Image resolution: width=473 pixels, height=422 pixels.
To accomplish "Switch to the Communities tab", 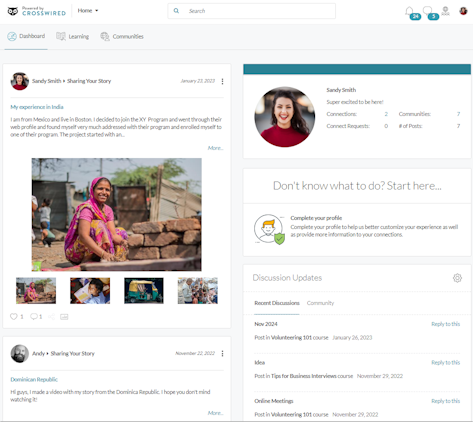I will [122, 36].
